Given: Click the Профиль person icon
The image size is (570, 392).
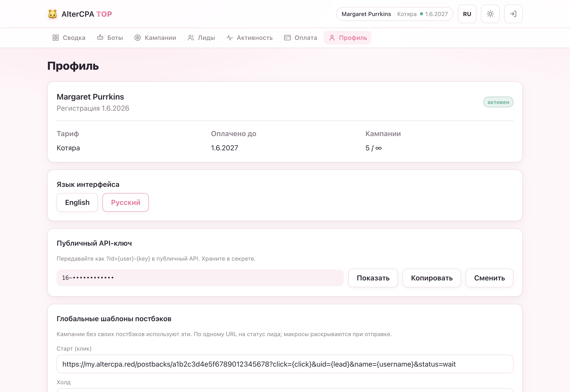Looking at the screenshot, I should (x=332, y=38).
